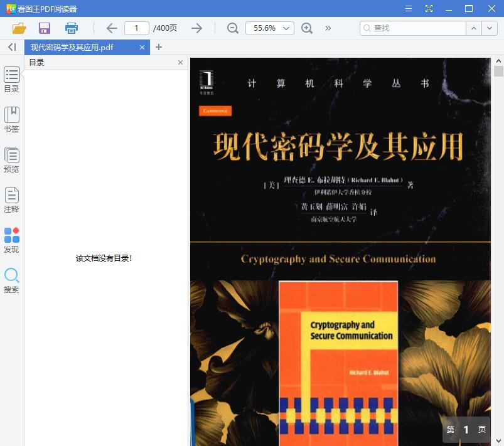Click the page number input field
Screen dimensions: 504x446
(x=137, y=28)
